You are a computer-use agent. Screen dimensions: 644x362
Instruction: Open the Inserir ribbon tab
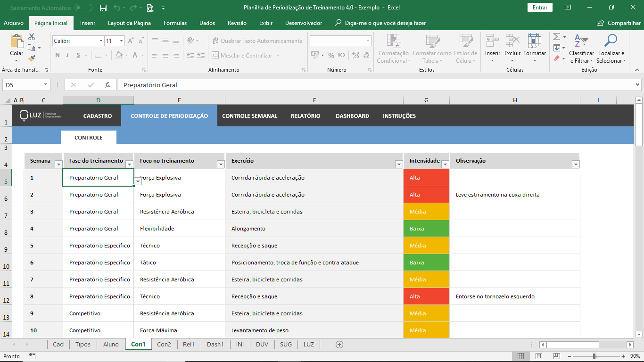click(88, 23)
